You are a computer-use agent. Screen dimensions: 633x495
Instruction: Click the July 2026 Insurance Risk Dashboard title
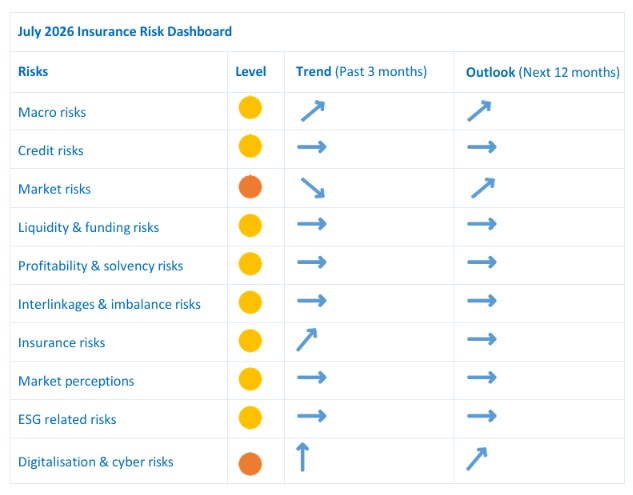point(125,31)
